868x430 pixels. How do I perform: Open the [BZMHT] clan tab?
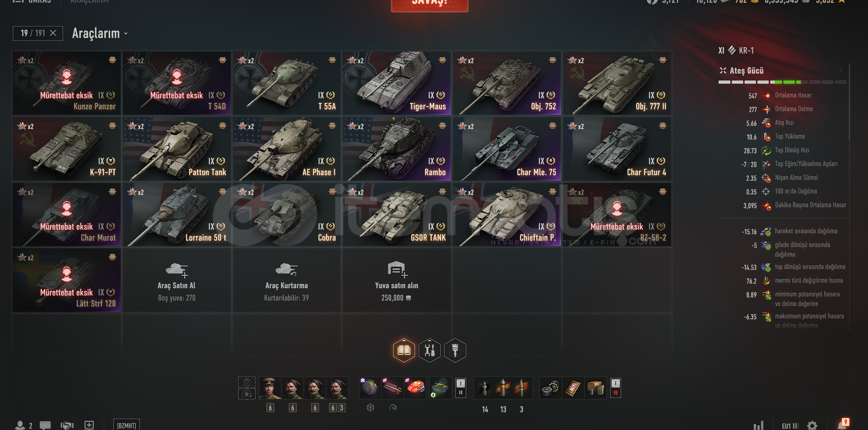point(127,425)
